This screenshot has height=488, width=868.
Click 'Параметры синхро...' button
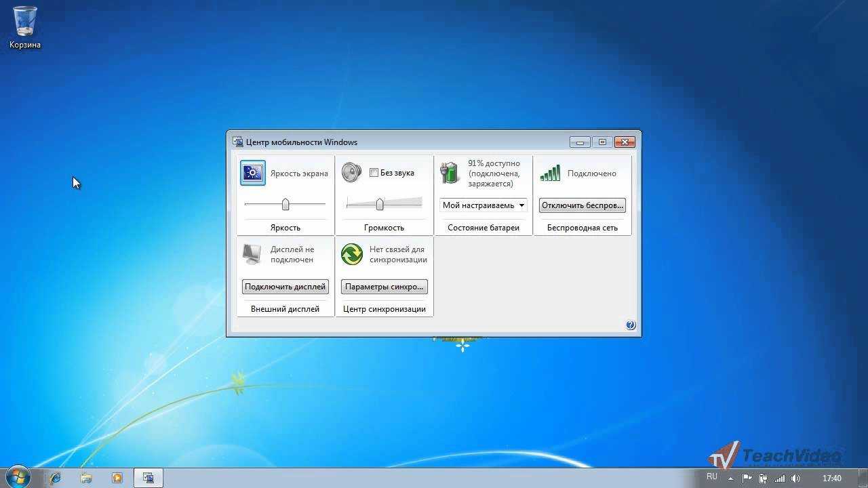coord(384,287)
